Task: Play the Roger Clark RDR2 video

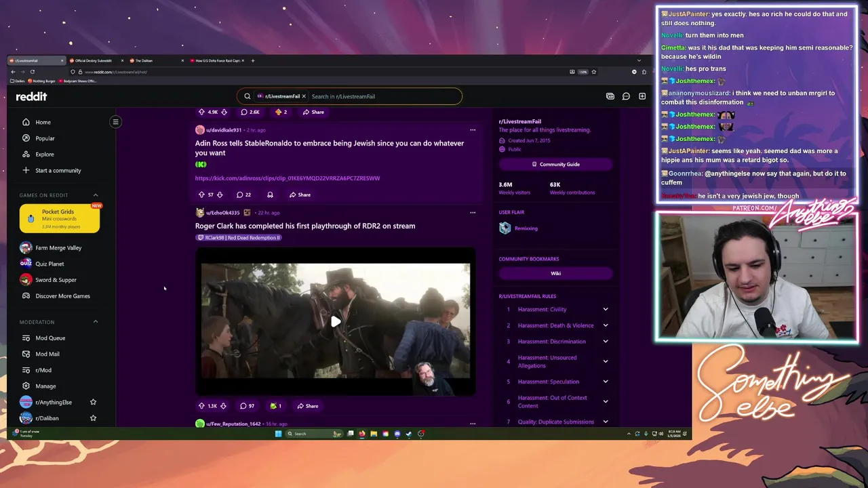Action: [x=336, y=321]
